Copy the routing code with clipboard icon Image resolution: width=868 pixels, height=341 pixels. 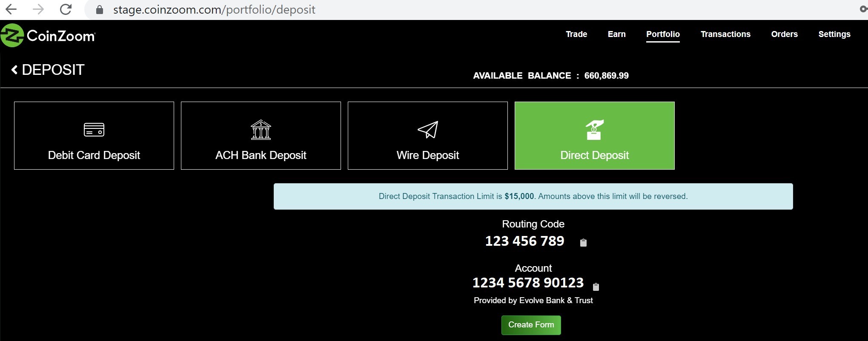(x=583, y=242)
